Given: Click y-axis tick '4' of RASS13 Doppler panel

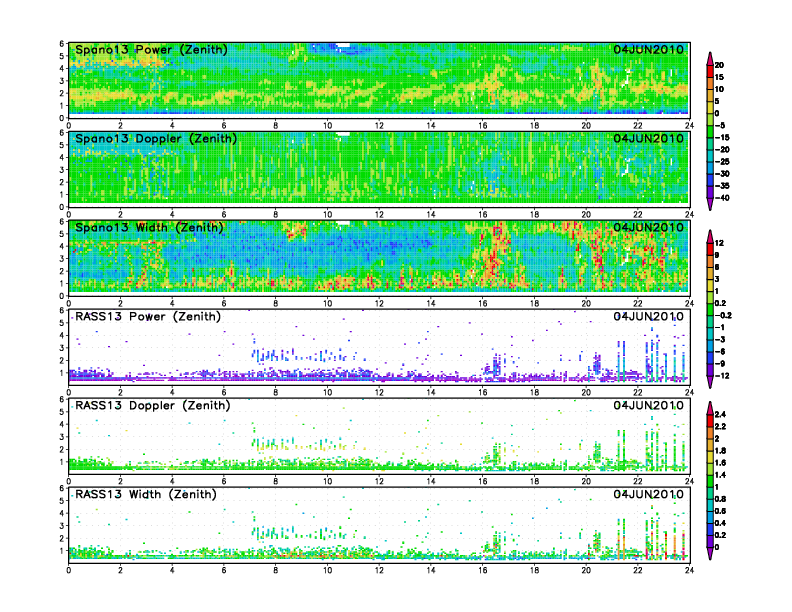Looking at the screenshot, I should [62, 424].
